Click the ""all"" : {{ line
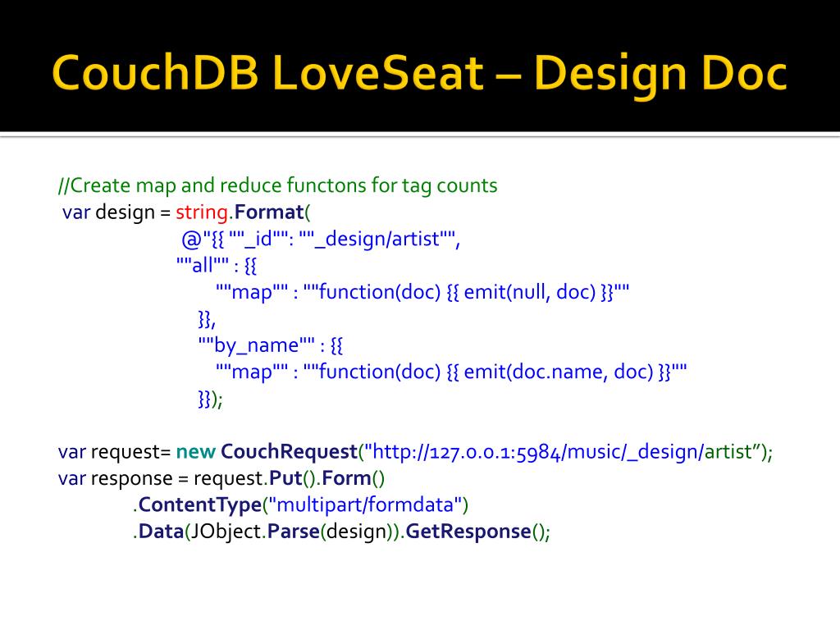The image size is (840, 630). [x=217, y=265]
